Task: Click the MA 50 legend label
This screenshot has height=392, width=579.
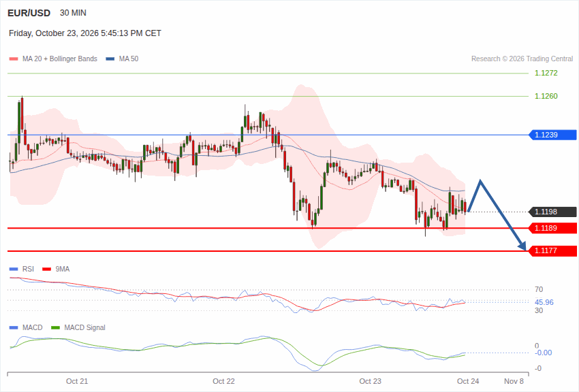Action: pos(129,59)
